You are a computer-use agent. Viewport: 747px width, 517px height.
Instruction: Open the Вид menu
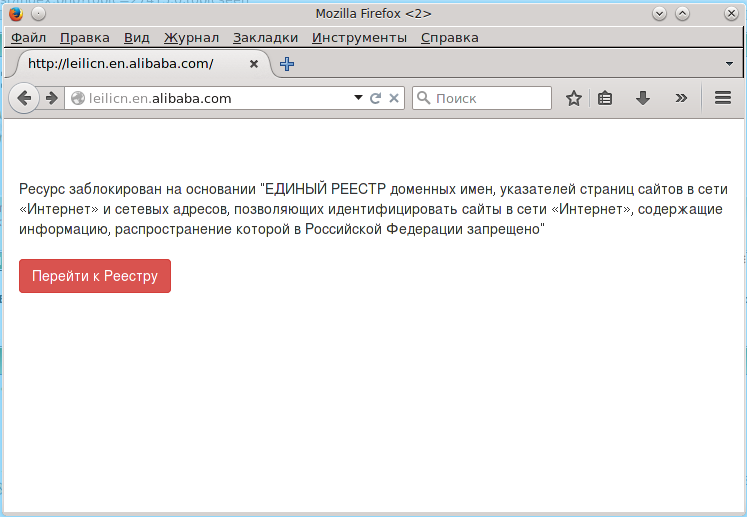pyautogui.click(x=137, y=38)
